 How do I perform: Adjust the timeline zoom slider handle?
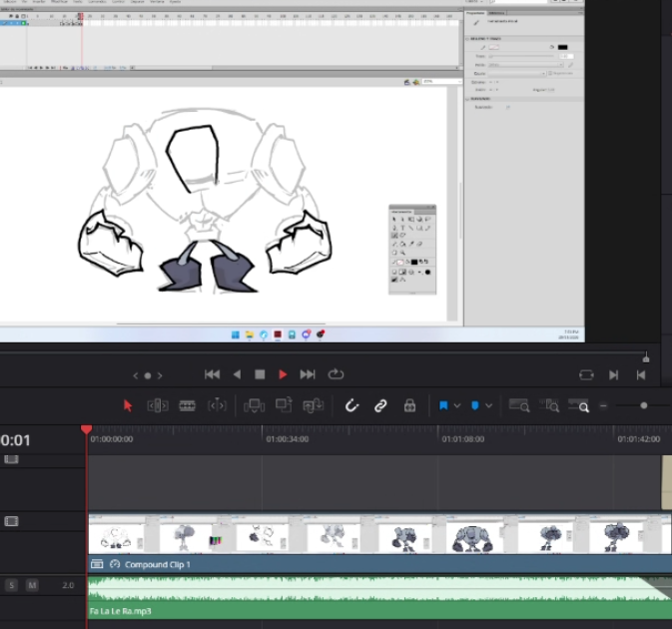[644, 405]
